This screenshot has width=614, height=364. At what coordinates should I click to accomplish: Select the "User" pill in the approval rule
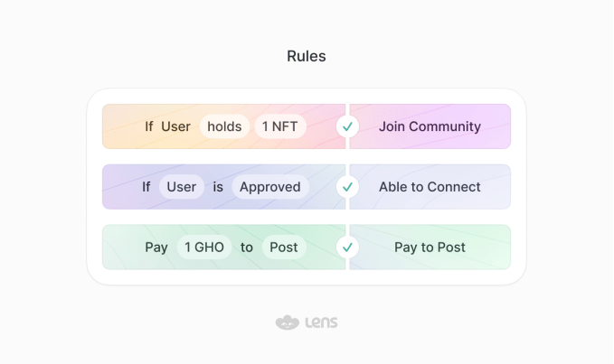(x=182, y=187)
